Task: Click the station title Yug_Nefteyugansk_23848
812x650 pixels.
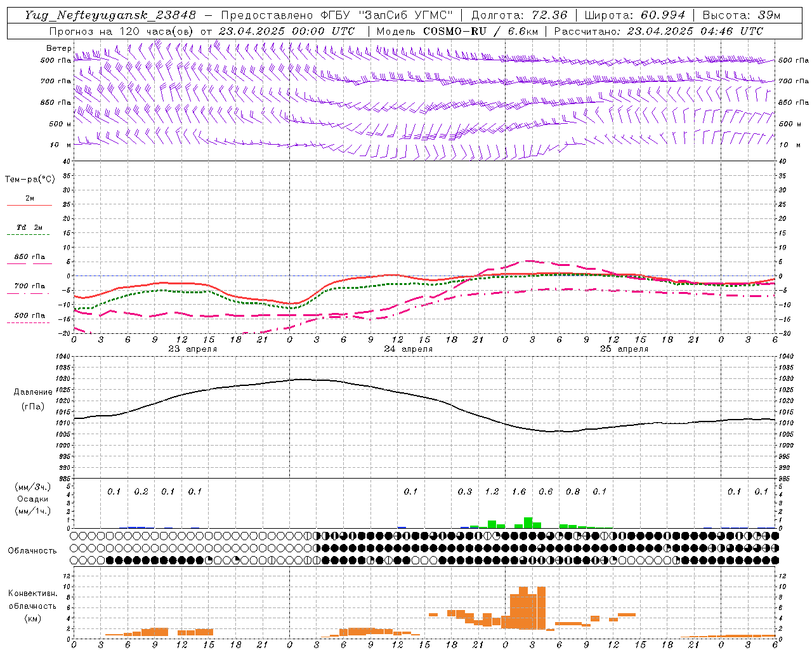Action: click(x=110, y=15)
